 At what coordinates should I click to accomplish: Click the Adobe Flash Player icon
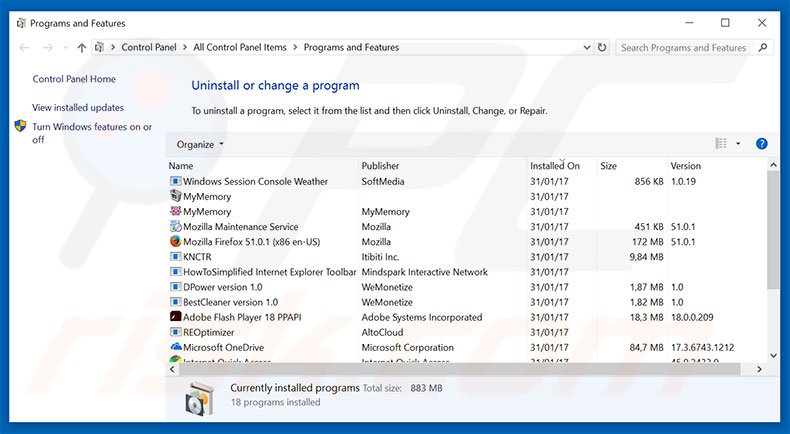[x=175, y=317]
